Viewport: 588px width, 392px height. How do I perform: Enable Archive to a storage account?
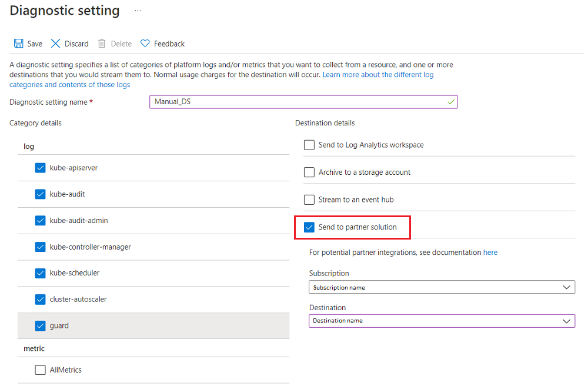click(x=309, y=172)
